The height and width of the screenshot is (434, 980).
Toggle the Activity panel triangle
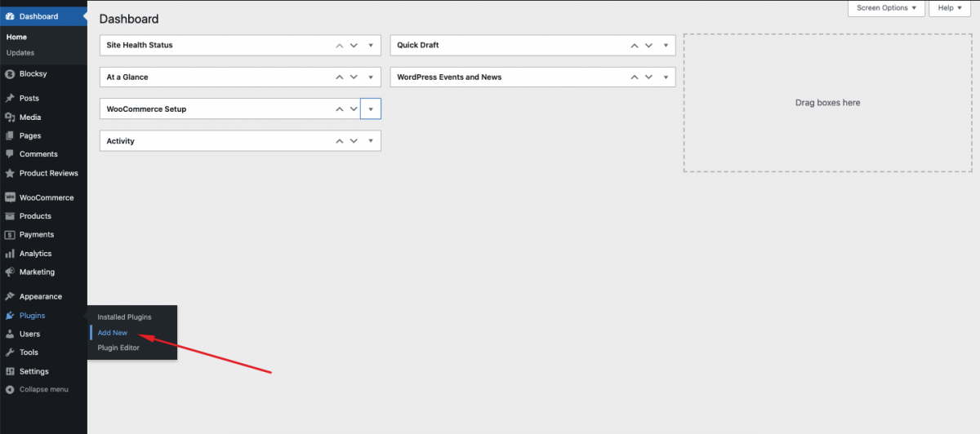coord(371,141)
